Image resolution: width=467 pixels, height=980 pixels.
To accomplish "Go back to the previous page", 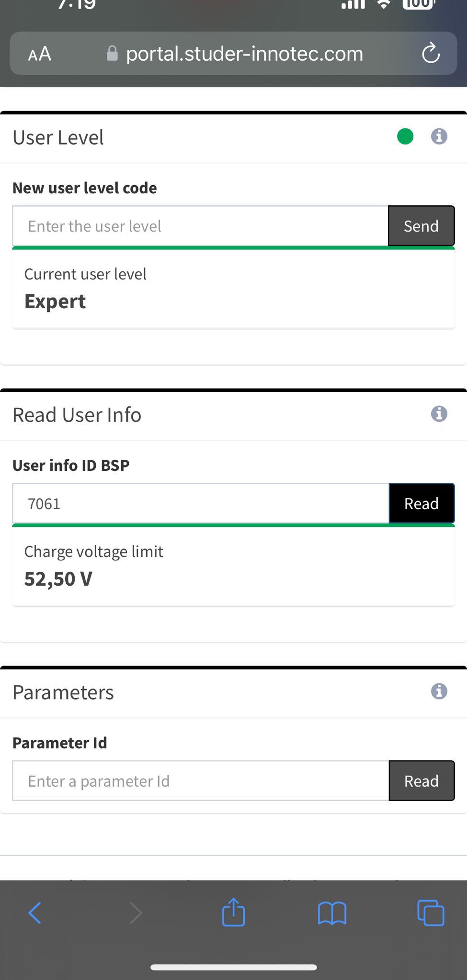I will [x=35, y=913].
